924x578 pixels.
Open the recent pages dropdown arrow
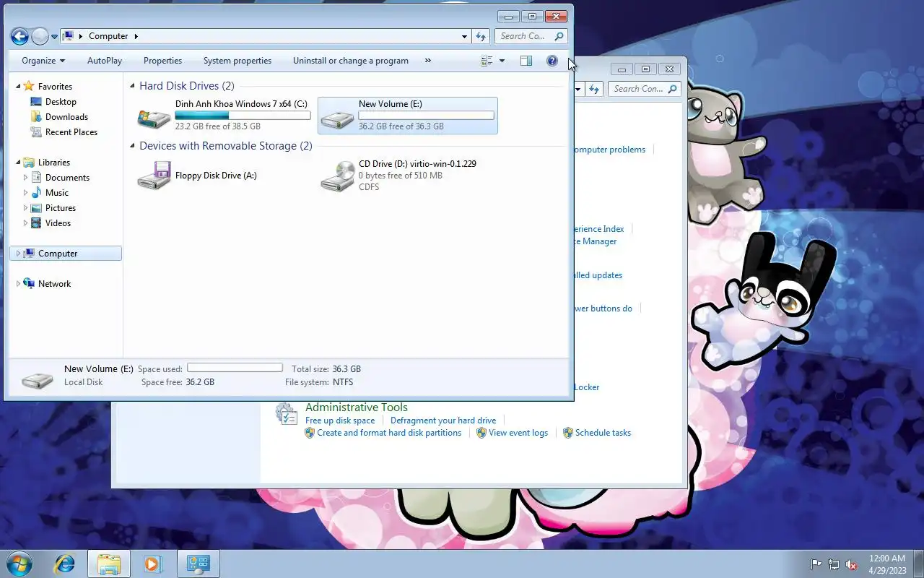pos(54,37)
